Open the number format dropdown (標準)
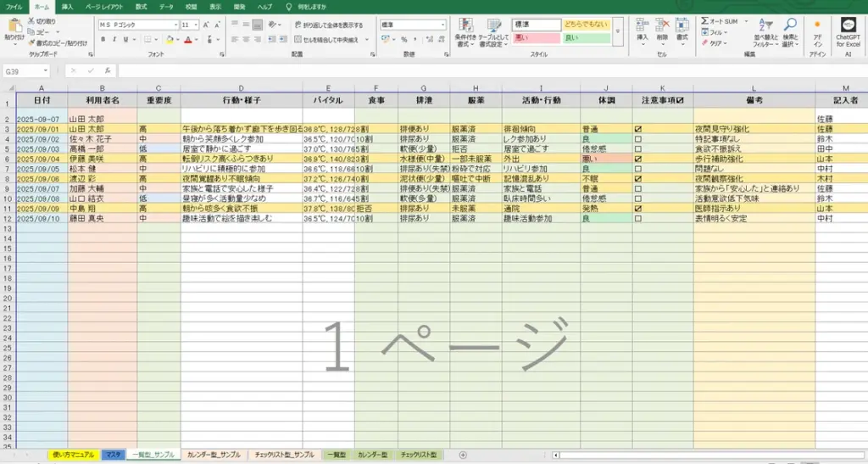 [x=442, y=25]
